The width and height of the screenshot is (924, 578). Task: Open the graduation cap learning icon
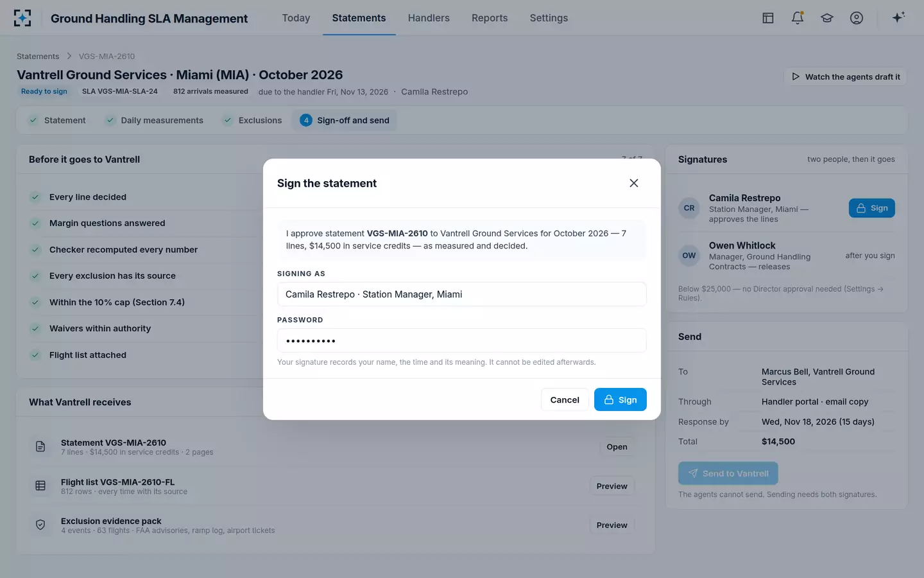click(827, 18)
